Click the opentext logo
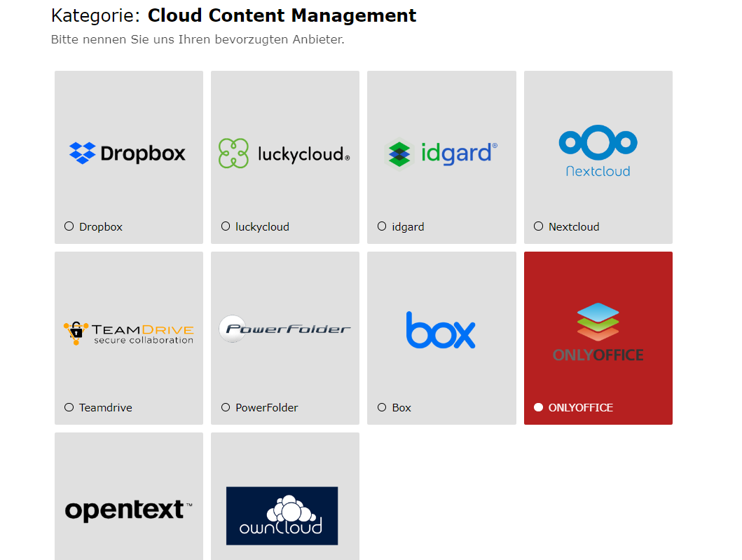Image resolution: width=742 pixels, height=560 pixels. click(x=129, y=510)
